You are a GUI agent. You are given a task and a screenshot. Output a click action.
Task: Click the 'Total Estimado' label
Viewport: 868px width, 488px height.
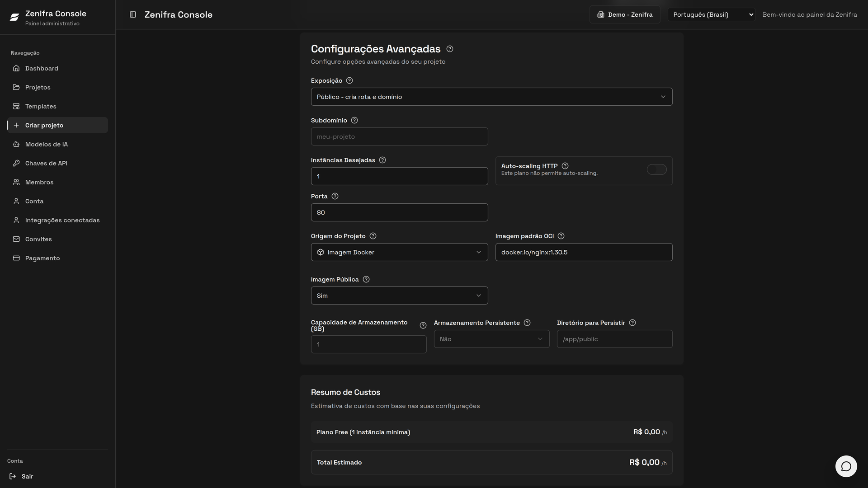point(339,462)
